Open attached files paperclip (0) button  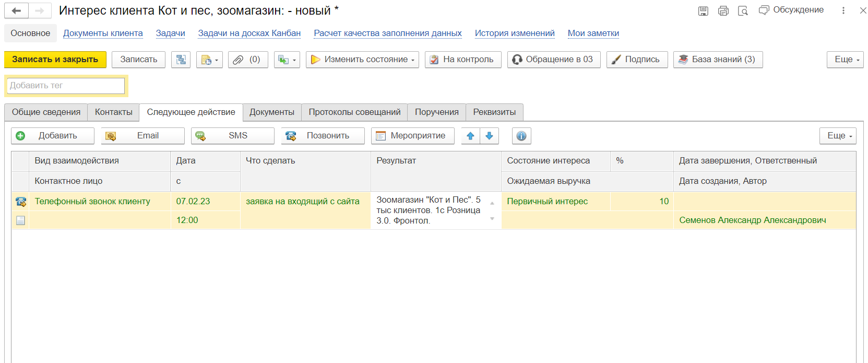pos(248,60)
